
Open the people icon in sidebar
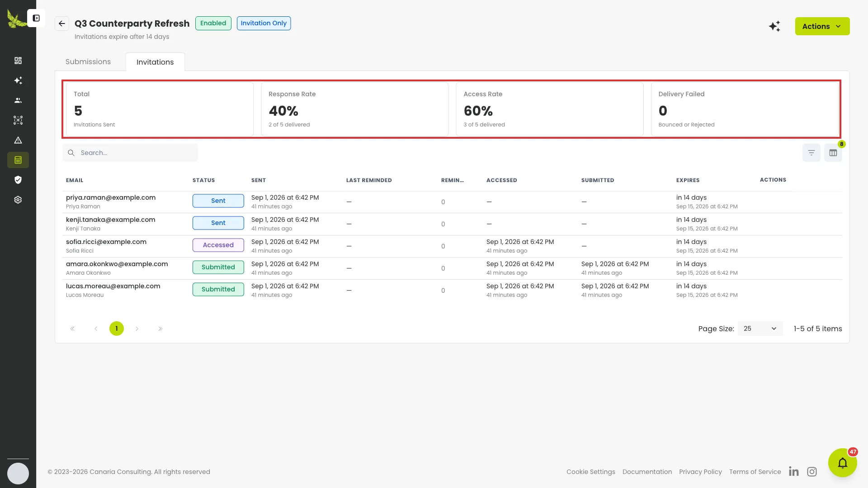point(18,100)
